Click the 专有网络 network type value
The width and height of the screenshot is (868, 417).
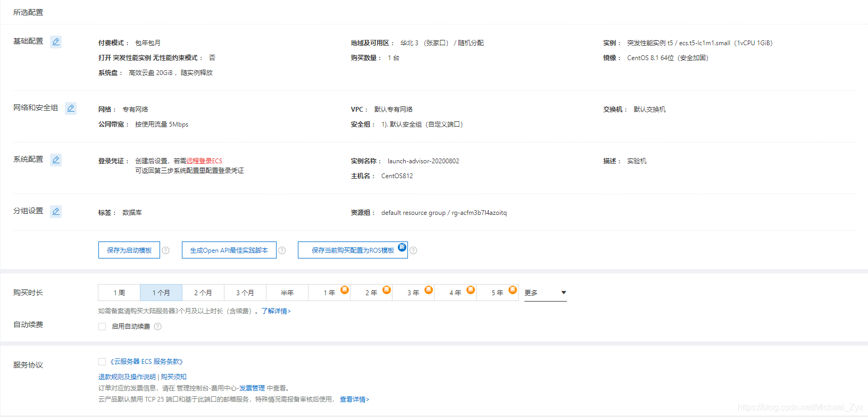[x=135, y=110]
